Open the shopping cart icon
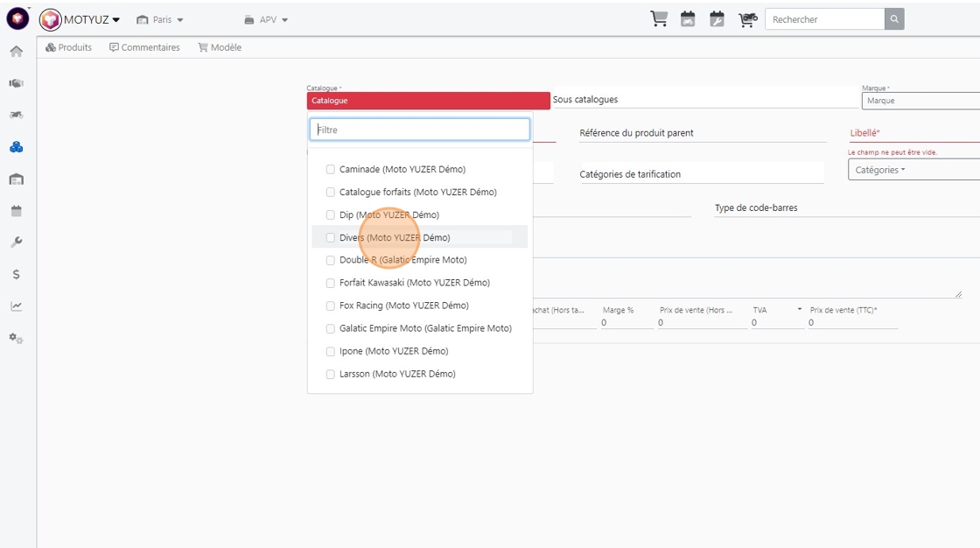 (x=659, y=18)
